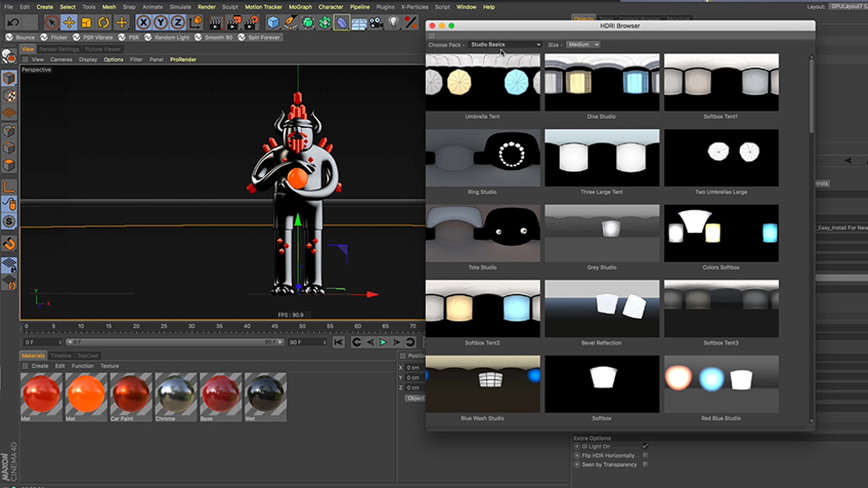Select the Chrome material swatch

click(x=175, y=394)
